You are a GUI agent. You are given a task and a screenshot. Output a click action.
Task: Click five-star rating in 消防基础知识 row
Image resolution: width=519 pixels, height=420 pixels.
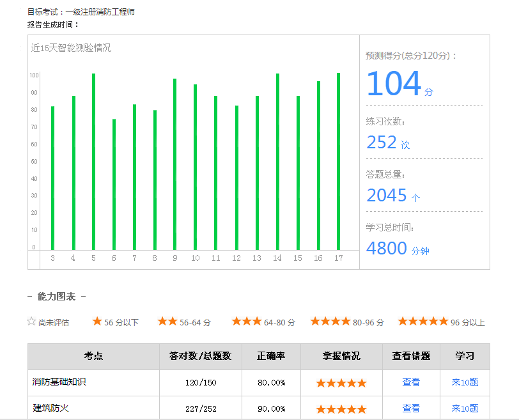[x=341, y=383]
